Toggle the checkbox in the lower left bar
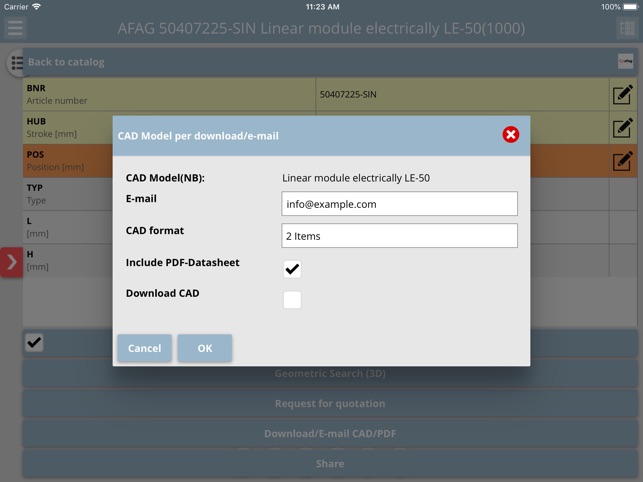 pyautogui.click(x=34, y=342)
